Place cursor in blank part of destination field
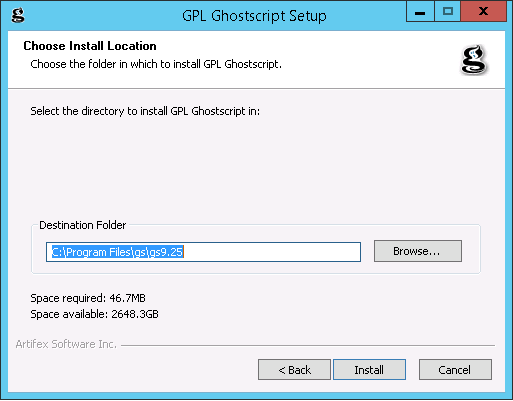This screenshot has height=401, width=513. coord(272,252)
